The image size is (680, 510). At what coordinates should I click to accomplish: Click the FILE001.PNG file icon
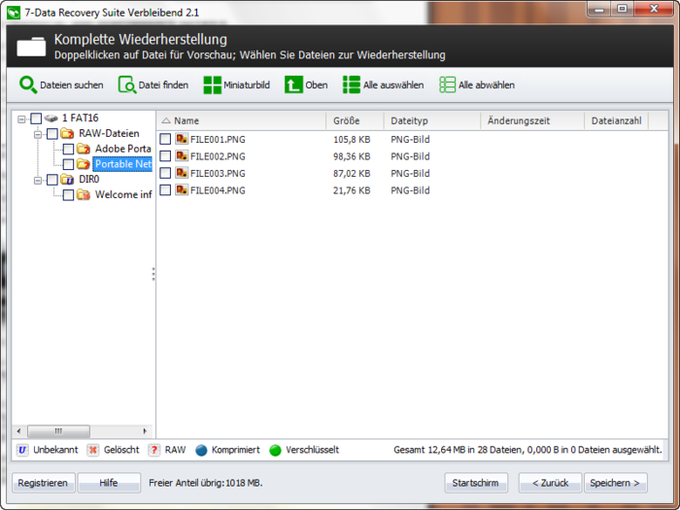coord(182,139)
